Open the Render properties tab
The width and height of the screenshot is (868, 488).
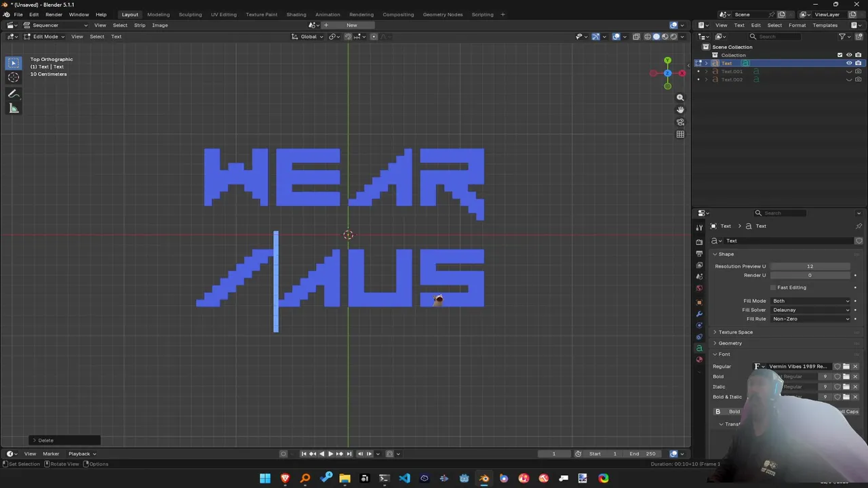click(699, 242)
